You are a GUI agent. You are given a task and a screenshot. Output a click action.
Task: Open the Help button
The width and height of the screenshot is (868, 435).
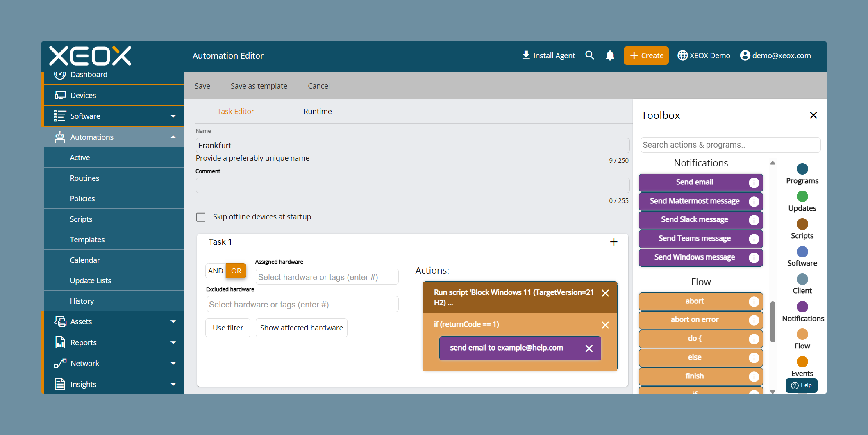coord(802,385)
